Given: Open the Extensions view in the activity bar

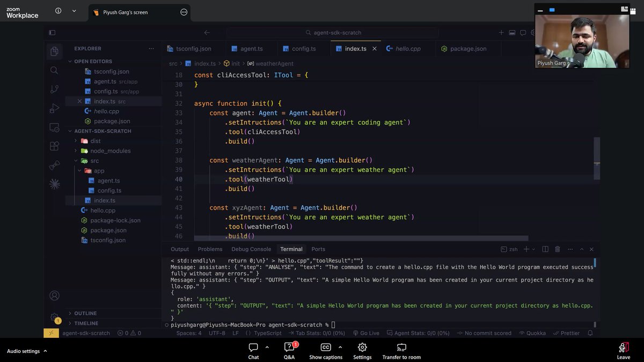Looking at the screenshot, I should pyautogui.click(x=54, y=146).
